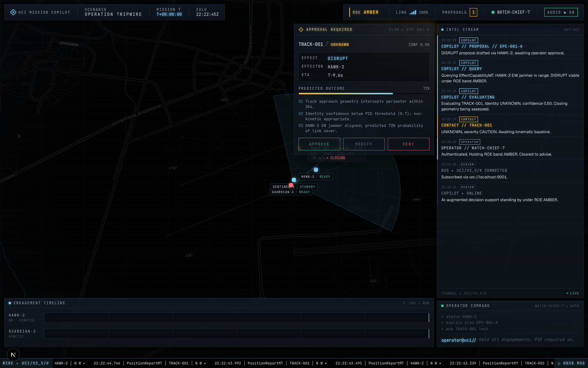Click the TRACK-001 heading in approval panel

point(311,45)
